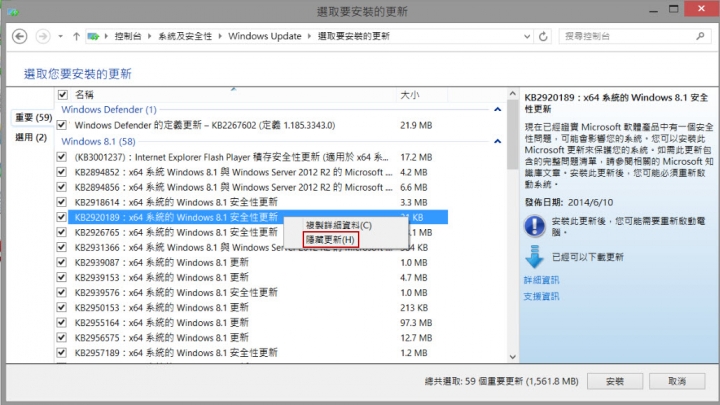This screenshot has width=720, height=405.
Task: Uncheck the KB2894852 update checkbox
Action: coord(61,172)
